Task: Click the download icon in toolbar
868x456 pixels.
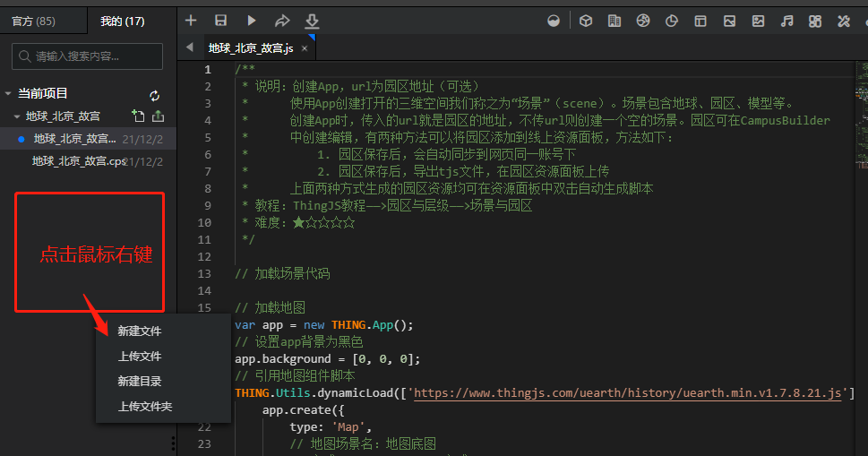Action: (312, 21)
